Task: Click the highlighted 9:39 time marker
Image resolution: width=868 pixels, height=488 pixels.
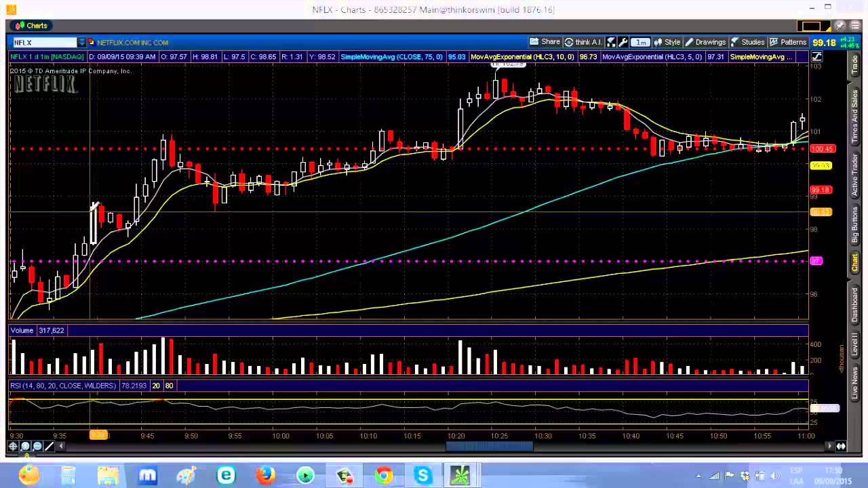Action: (x=99, y=435)
